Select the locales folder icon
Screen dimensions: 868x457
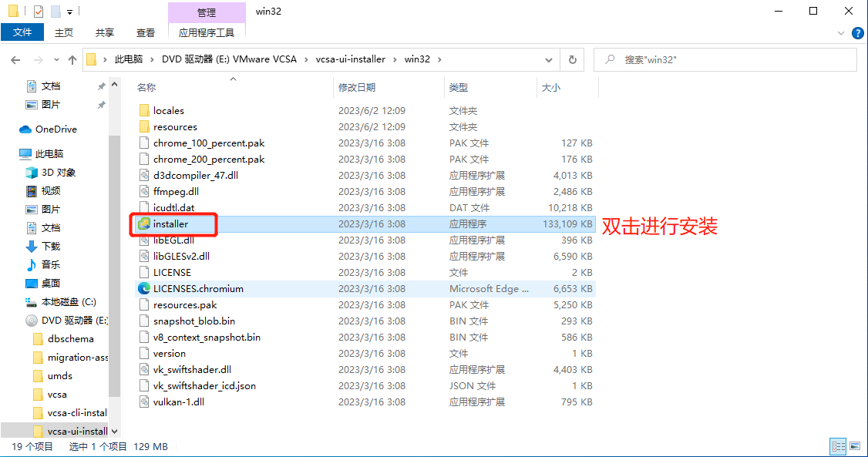pos(144,111)
